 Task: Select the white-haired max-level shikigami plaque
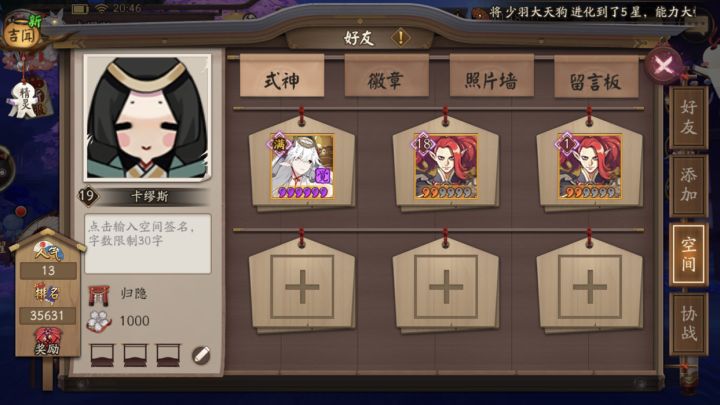(x=302, y=166)
